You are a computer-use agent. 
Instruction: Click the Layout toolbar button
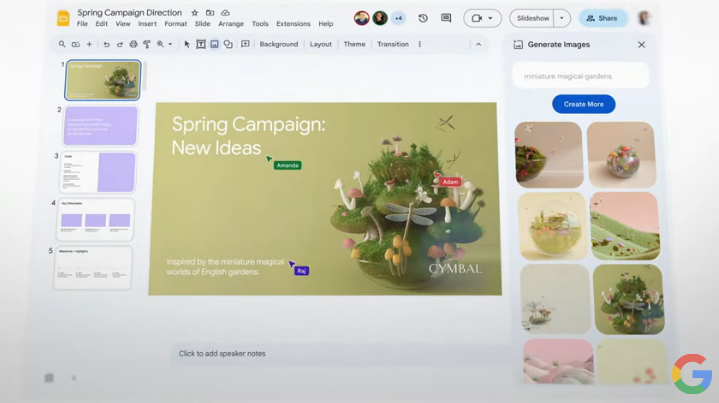[x=321, y=44]
